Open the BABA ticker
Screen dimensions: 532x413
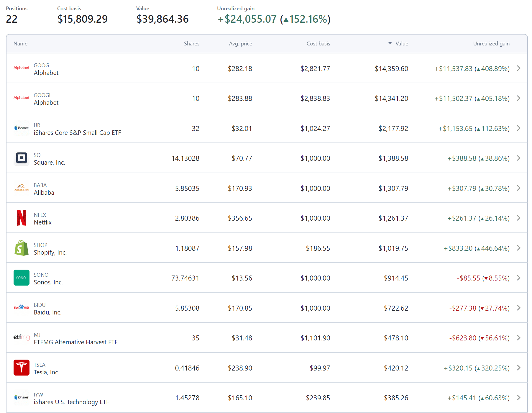(40, 185)
